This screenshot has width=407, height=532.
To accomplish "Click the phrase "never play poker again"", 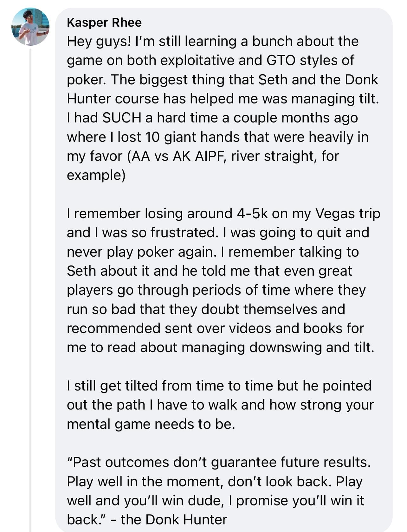I will coord(139,252).
